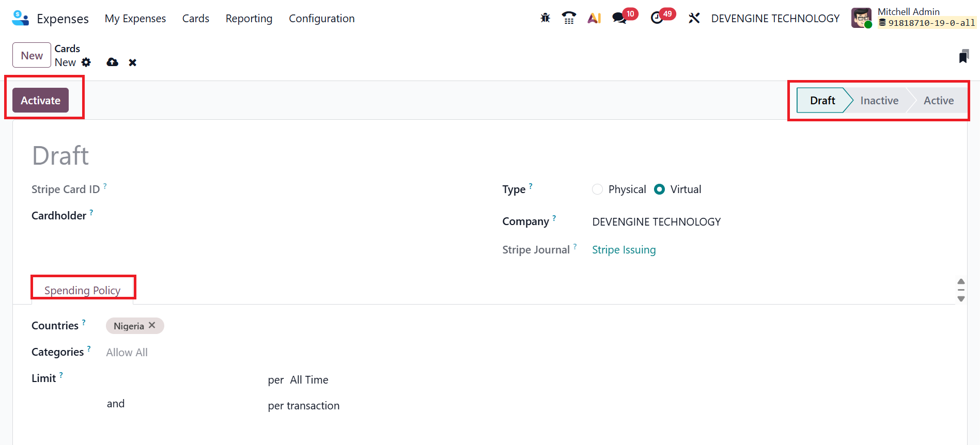Viewport: 980px width, 445px height.
Task: Open the Stripe Issuing journal link
Action: click(x=624, y=250)
